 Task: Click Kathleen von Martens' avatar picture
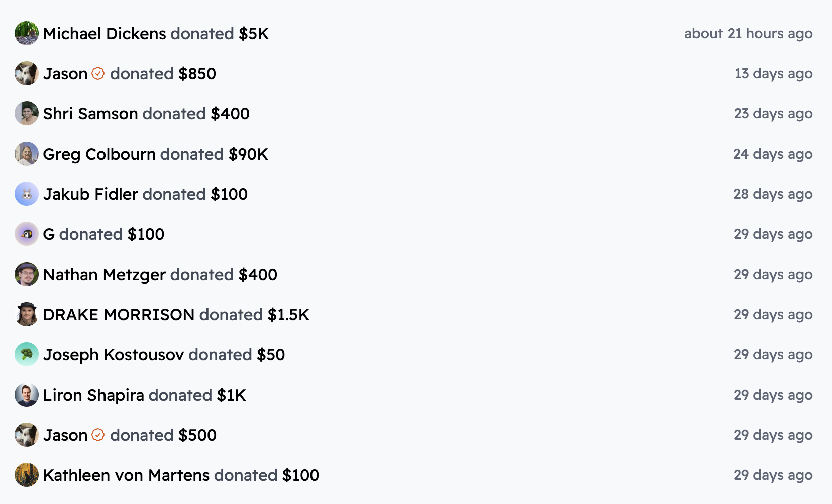27,475
